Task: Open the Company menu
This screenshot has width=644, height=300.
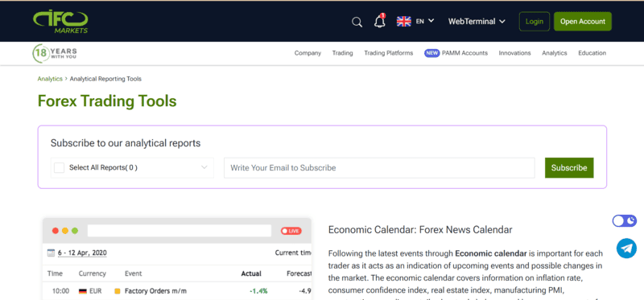Action: pyautogui.click(x=308, y=53)
